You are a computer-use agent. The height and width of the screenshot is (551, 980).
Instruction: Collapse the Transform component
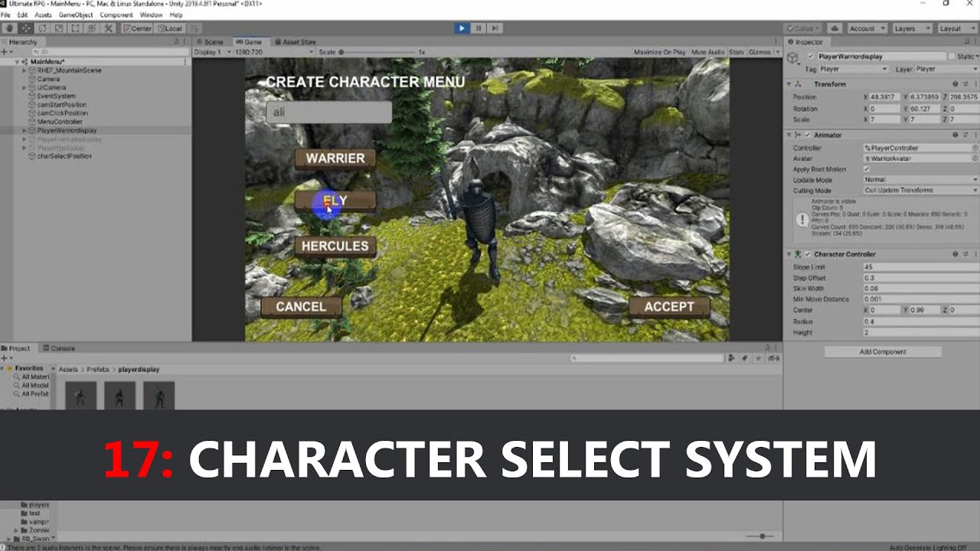(x=790, y=84)
